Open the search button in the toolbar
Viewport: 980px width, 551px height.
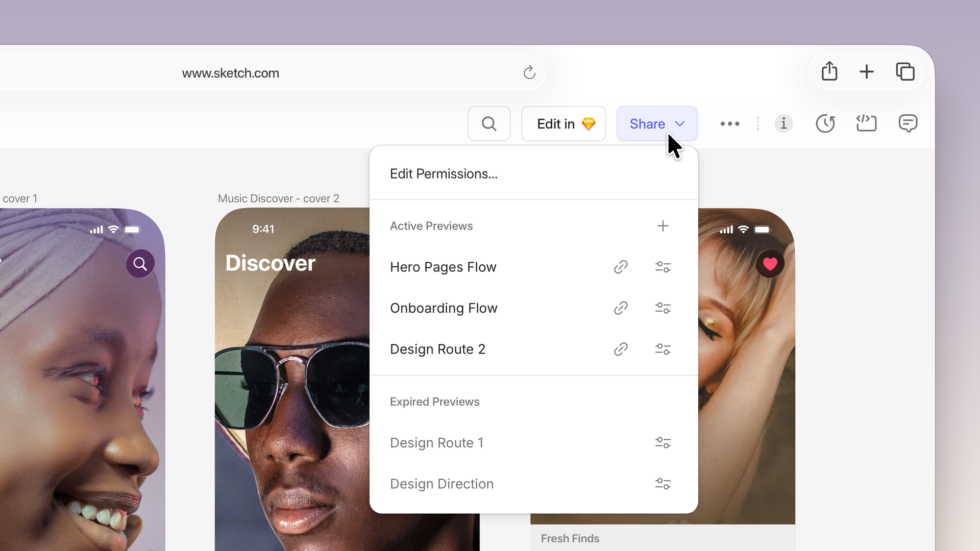489,123
